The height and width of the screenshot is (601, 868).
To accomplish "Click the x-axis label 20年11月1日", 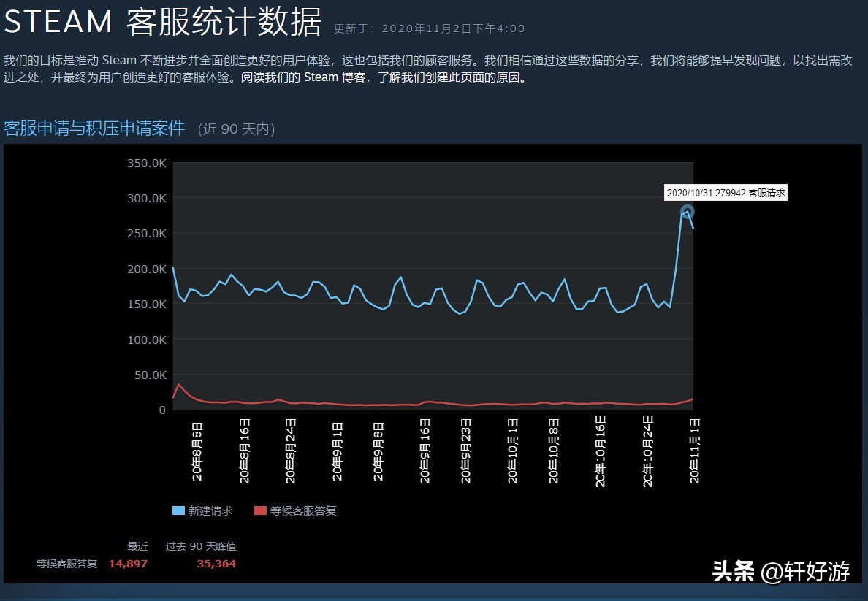I will tap(694, 449).
